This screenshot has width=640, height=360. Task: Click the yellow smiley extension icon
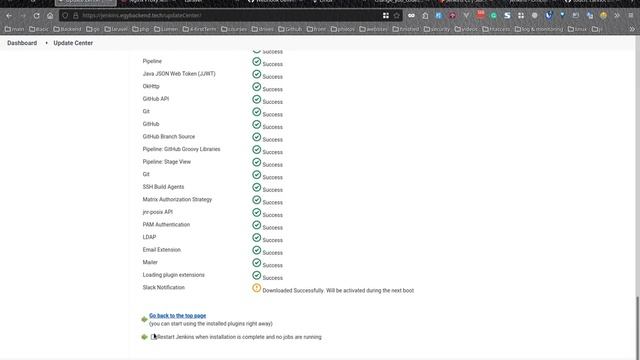tap(603, 16)
